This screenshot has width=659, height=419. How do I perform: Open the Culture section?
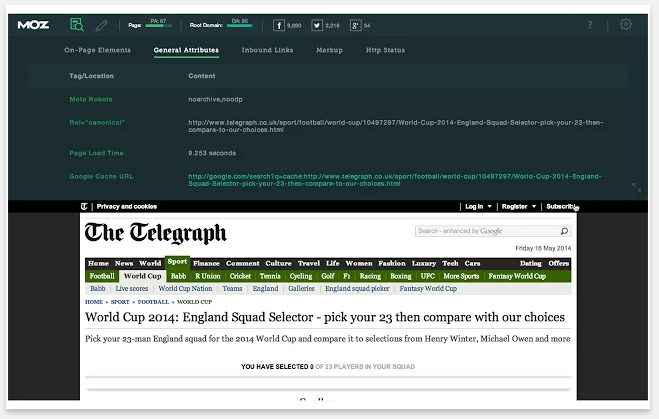click(x=278, y=264)
